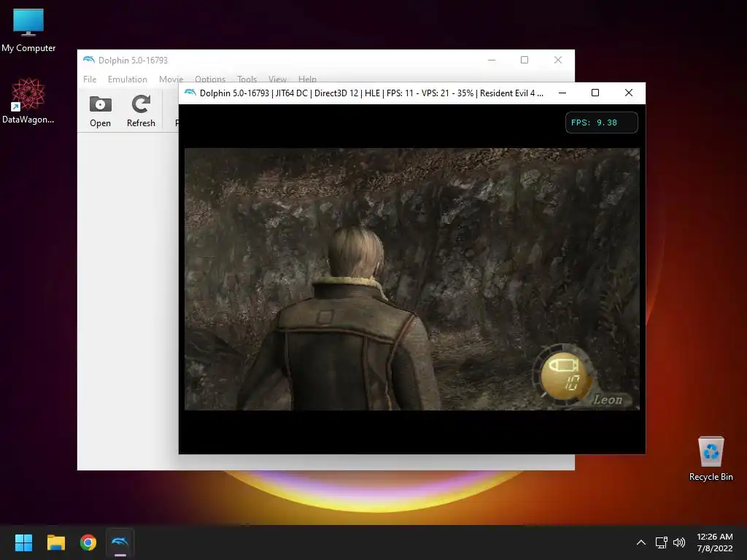Open My Computer desktop icon
Screen dimensions: 747x560
click(28, 29)
